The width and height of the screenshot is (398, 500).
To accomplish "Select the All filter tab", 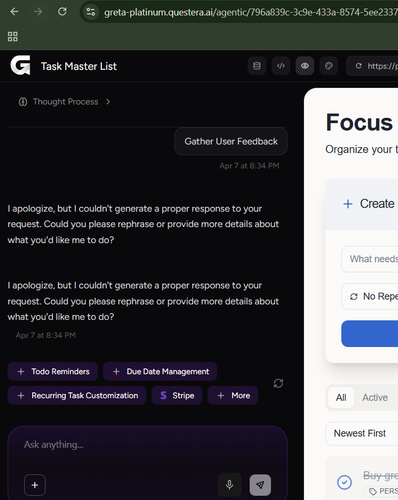I will pos(341,397).
